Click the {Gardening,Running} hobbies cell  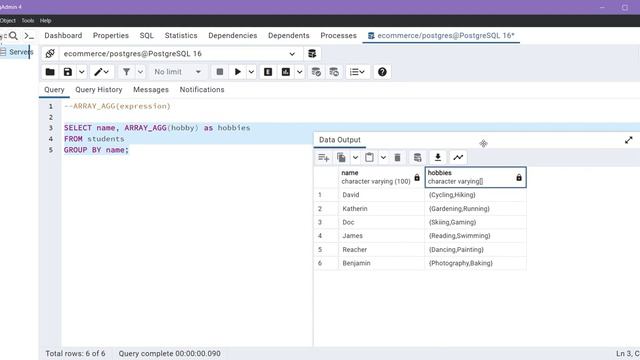(476, 209)
